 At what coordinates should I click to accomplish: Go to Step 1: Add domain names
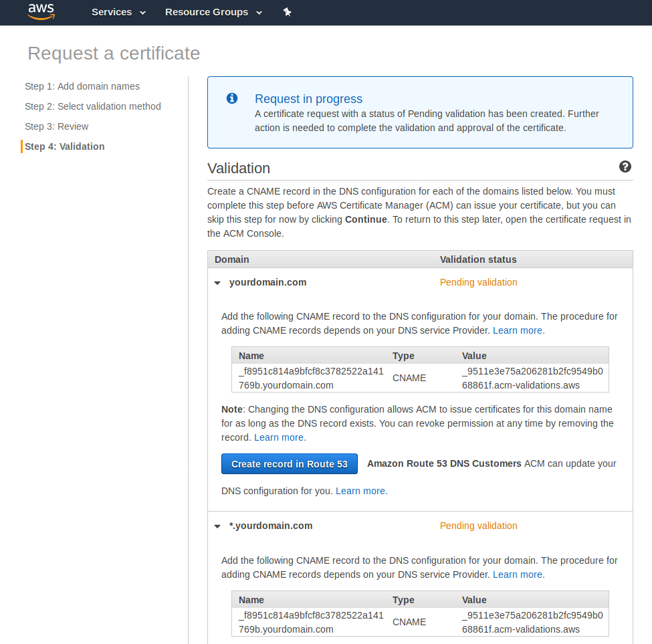(82, 86)
